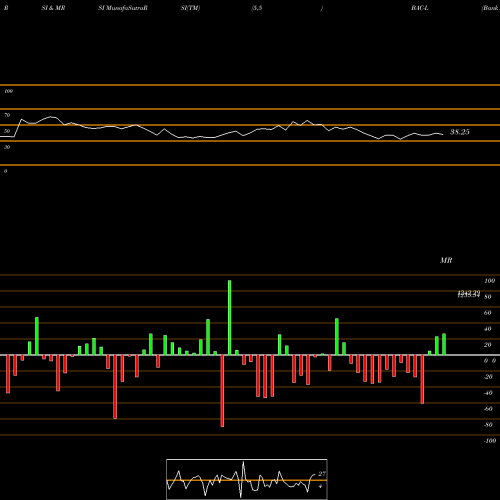Click the 'SI & MR' header text
Image resolution: width=500 pixels, height=500 pixels.
(x=53, y=8)
